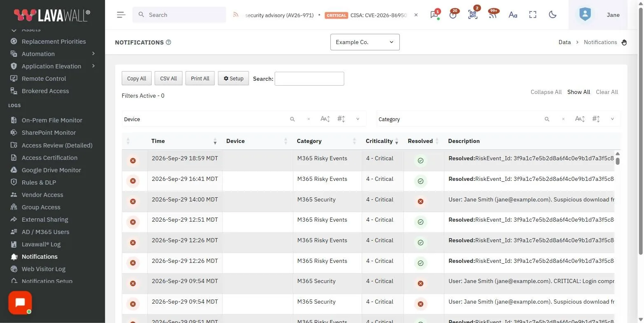Sort Device filter alphabetically
The height and width of the screenshot is (323, 644).
click(325, 119)
